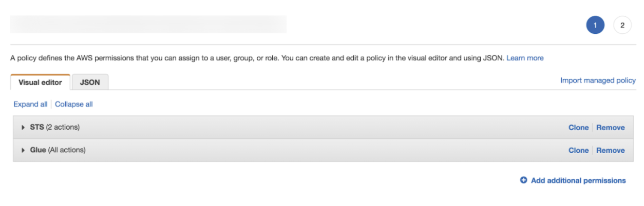Go to step 2 circle indicator
The height and width of the screenshot is (206, 644).
click(622, 25)
